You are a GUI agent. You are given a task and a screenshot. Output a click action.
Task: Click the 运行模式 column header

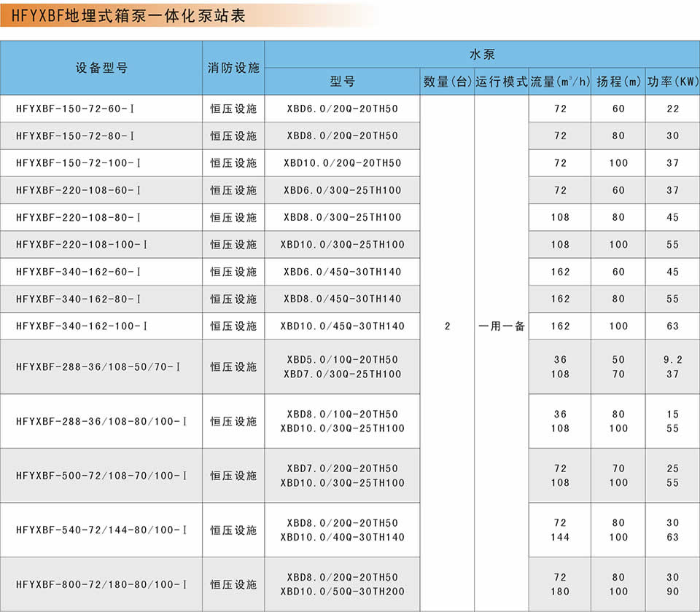(501, 82)
